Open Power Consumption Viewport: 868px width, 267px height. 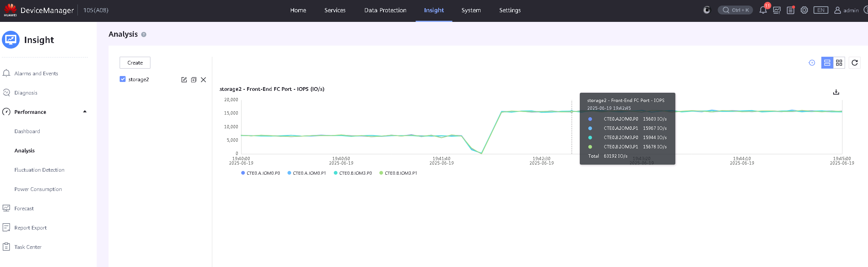tap(38, 189)
